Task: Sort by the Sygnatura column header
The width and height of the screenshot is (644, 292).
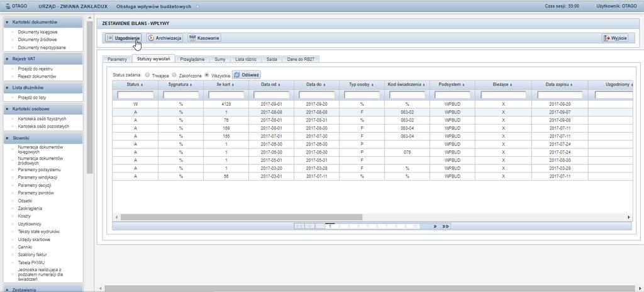Action: [180, 84]
